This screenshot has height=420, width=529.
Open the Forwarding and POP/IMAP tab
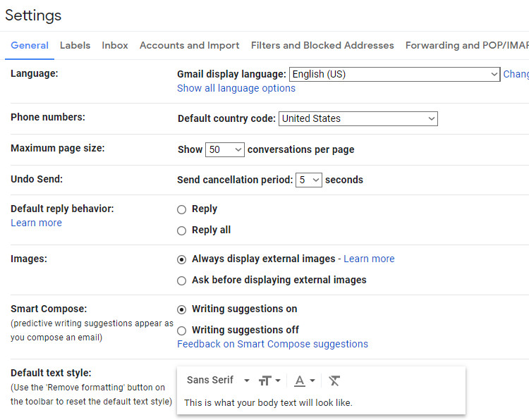coord(467,45)
